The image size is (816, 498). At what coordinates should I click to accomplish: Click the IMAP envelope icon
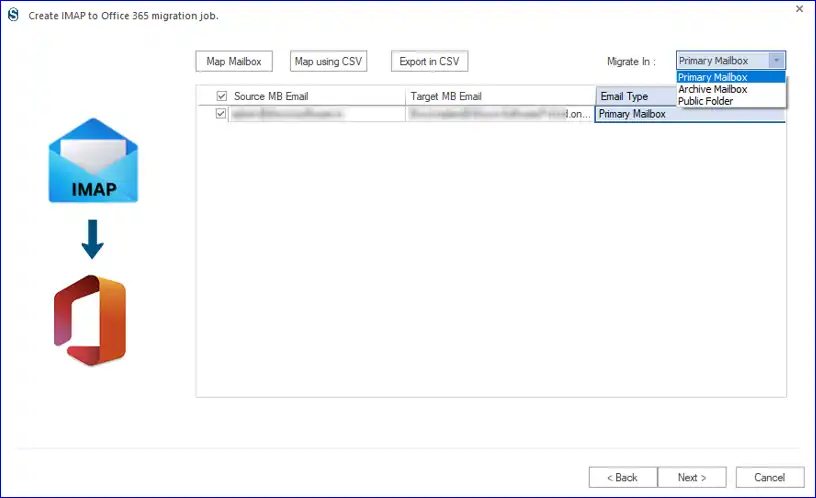93,160
